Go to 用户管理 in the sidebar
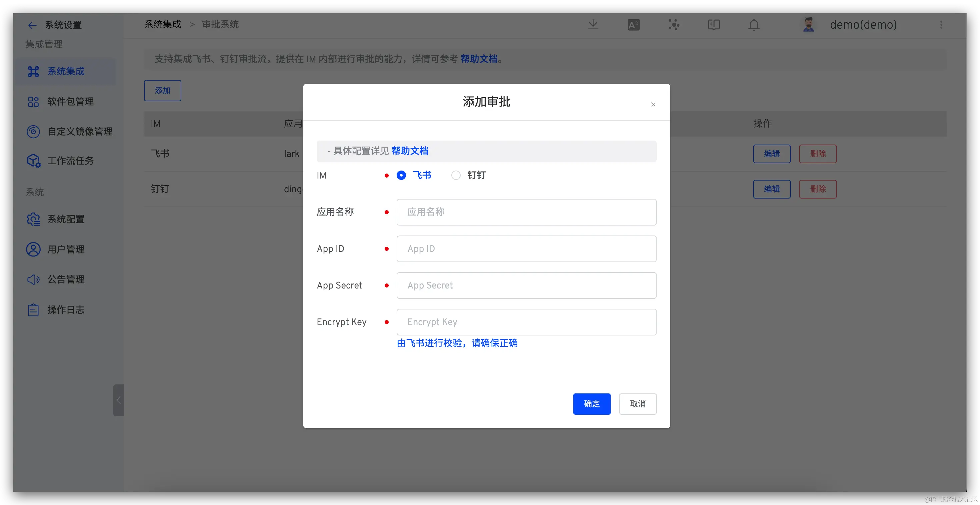 (x=66, y=250)
